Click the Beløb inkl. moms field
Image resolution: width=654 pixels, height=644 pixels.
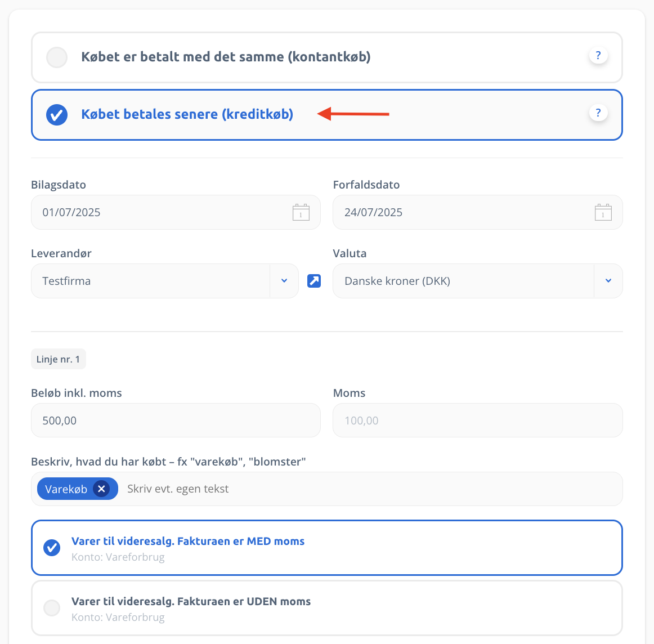[176, 421]
